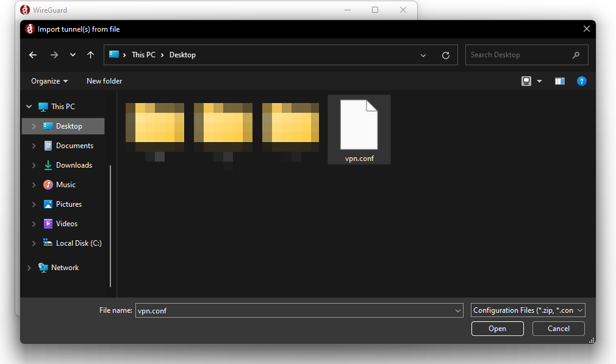Select the vpn.conf file icon
616x364 pixels.
pyautogui.click(x=359, y=126)
